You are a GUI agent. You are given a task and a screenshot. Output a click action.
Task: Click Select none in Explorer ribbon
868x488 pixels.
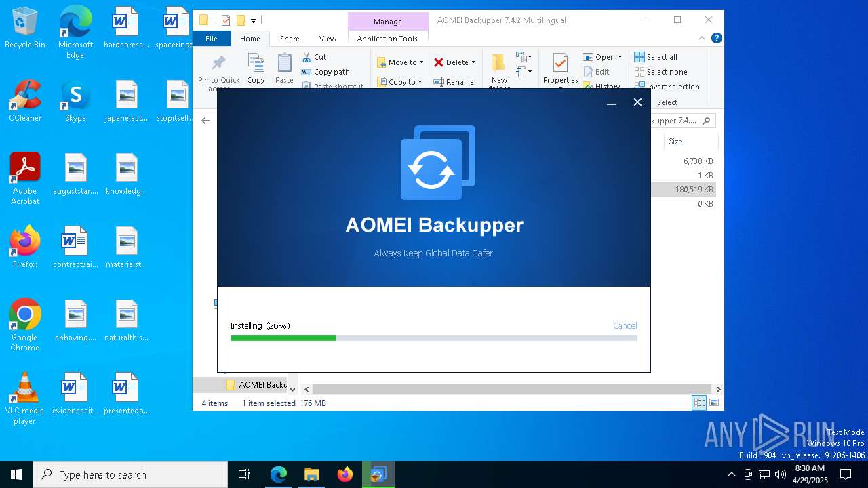[x=661, y=72]
